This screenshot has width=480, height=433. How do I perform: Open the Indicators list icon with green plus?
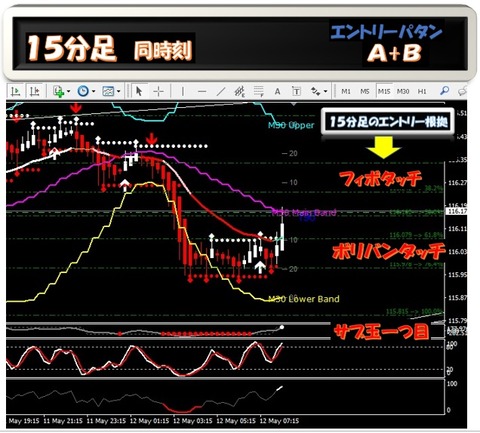click(x=59, y=91)
